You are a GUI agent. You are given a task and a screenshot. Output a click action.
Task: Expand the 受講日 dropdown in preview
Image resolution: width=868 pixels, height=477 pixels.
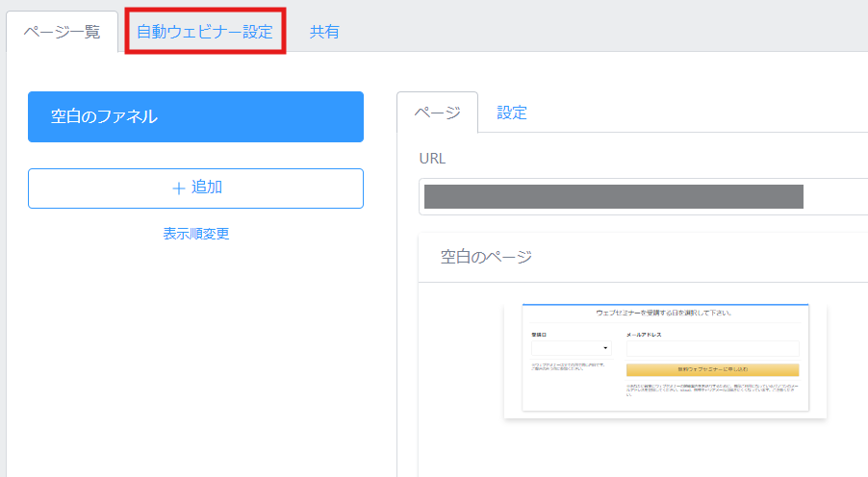572,348
